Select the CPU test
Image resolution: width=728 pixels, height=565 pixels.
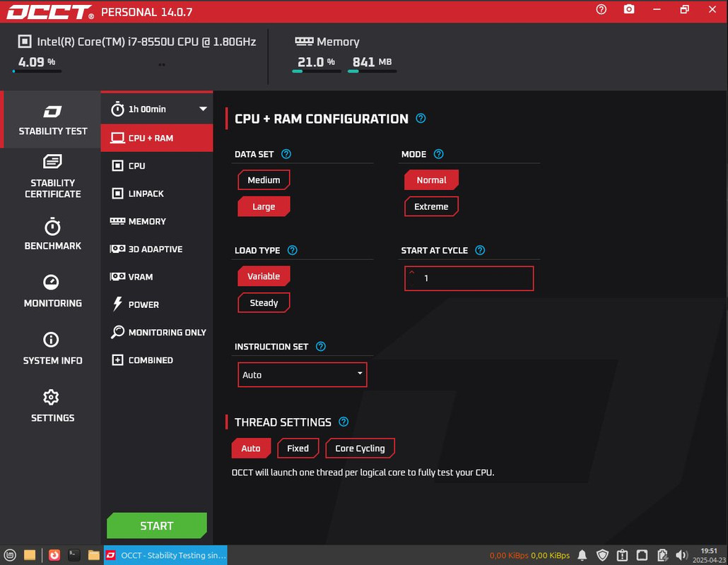[x=157, y=165]
